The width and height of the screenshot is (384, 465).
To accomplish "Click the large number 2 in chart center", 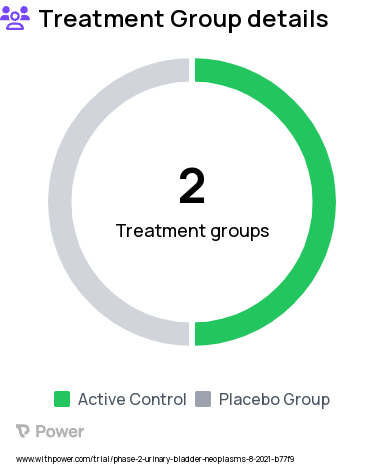I will [x=192, y=186].
